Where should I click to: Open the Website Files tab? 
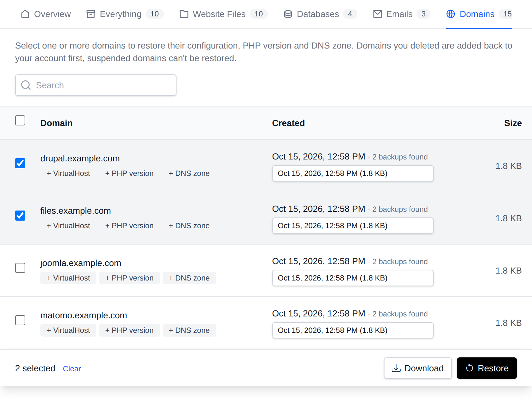point(224,14)
